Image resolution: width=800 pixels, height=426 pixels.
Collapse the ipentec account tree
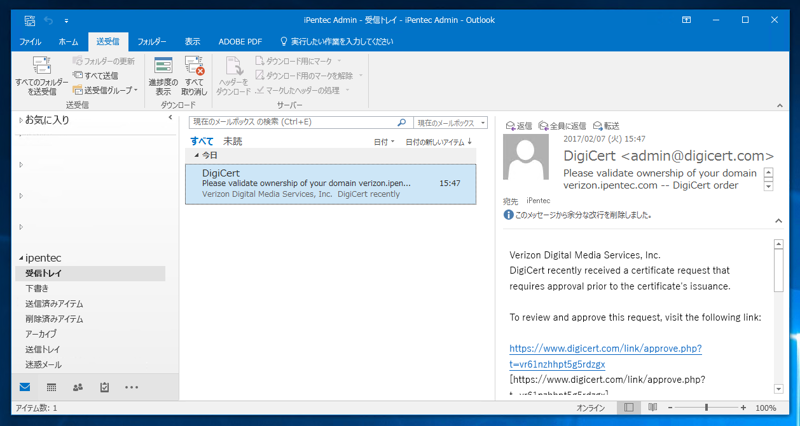(x=21, y=258)
